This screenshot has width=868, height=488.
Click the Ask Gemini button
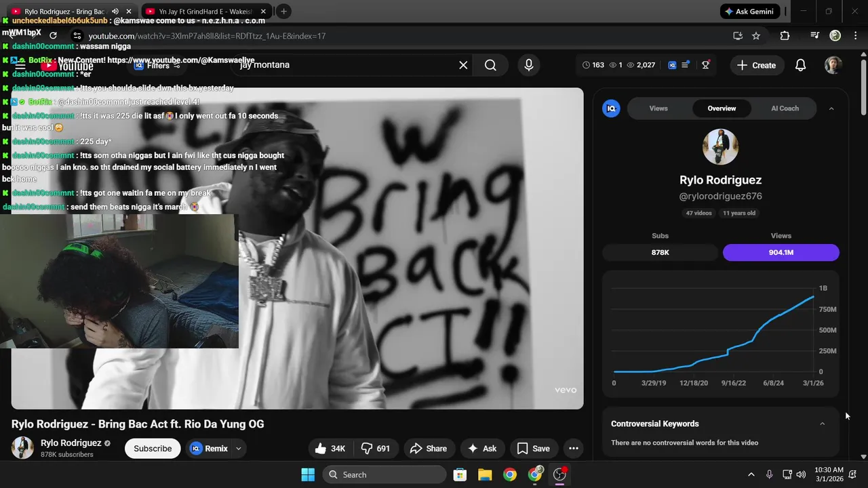[x=749, y=12]
